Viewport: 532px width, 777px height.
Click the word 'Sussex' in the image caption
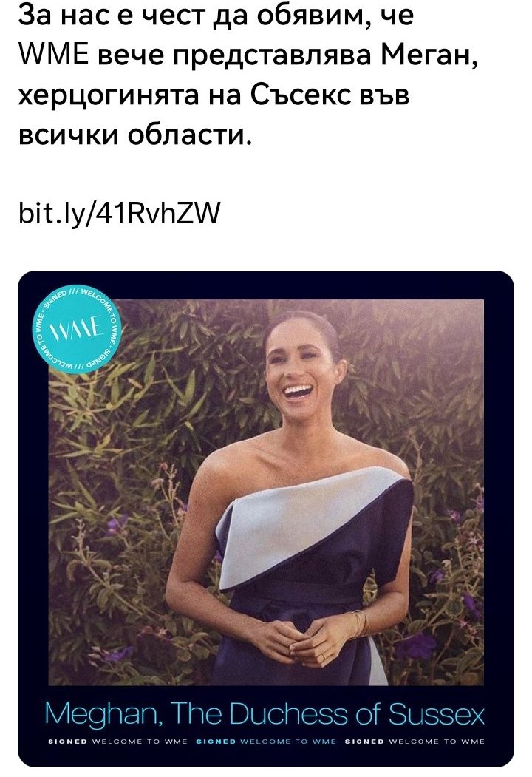tap(436, 715)
